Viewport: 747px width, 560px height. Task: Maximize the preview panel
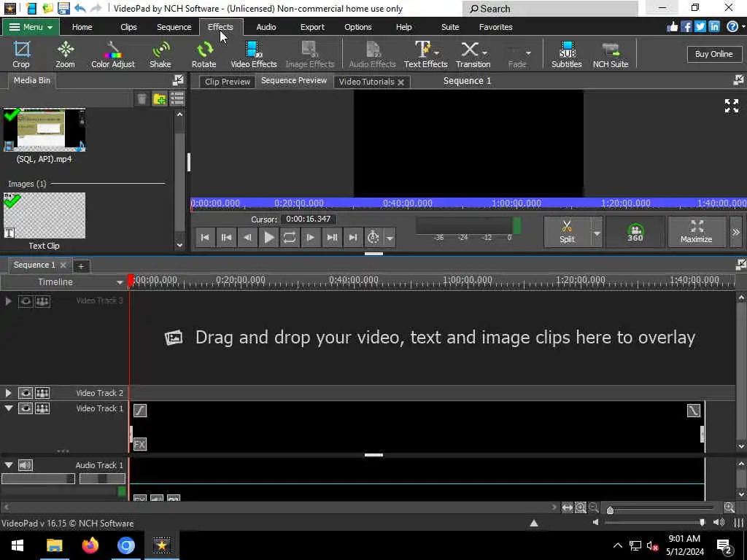pyautogui.click(x=697, y=232)
